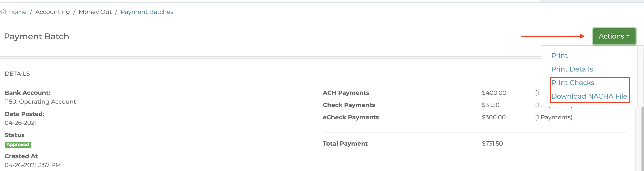Click the eCheck Payments $300.00 amount
The height and width of the screenshot is (171, 644).
(x=493, y=117)
